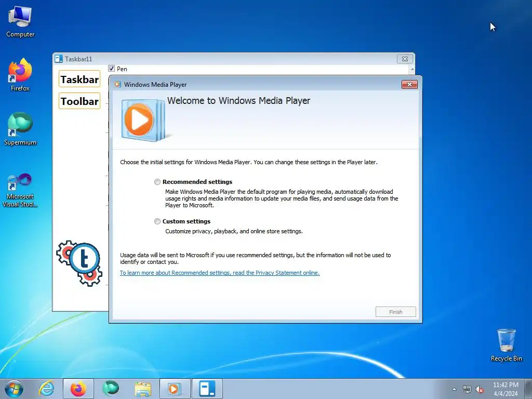Switch to Windows Media Player taskbar button
Image resolution: width=532 pixels, height=399 pixels.
point(175,389)
